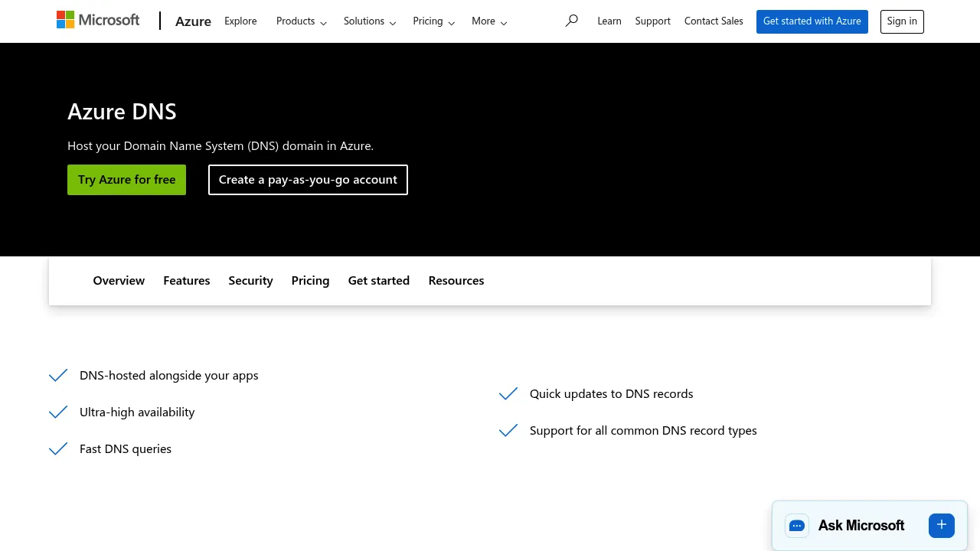Open the Explore link
Image resolution: width=980 pixels, height=551 pixels.
240,21
